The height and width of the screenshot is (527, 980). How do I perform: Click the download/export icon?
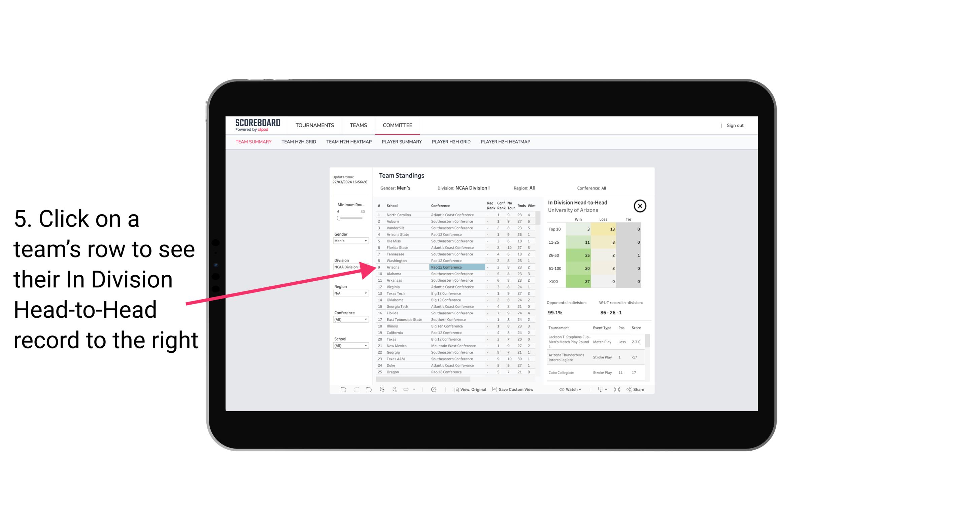(x=599, y=389)
